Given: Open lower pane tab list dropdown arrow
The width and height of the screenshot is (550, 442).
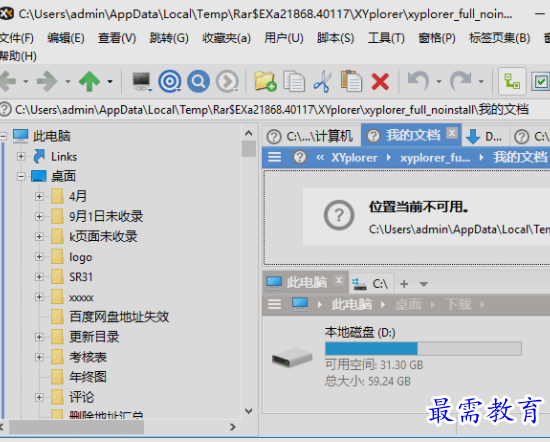Looking at the screenshot, I should pos(424,284).
